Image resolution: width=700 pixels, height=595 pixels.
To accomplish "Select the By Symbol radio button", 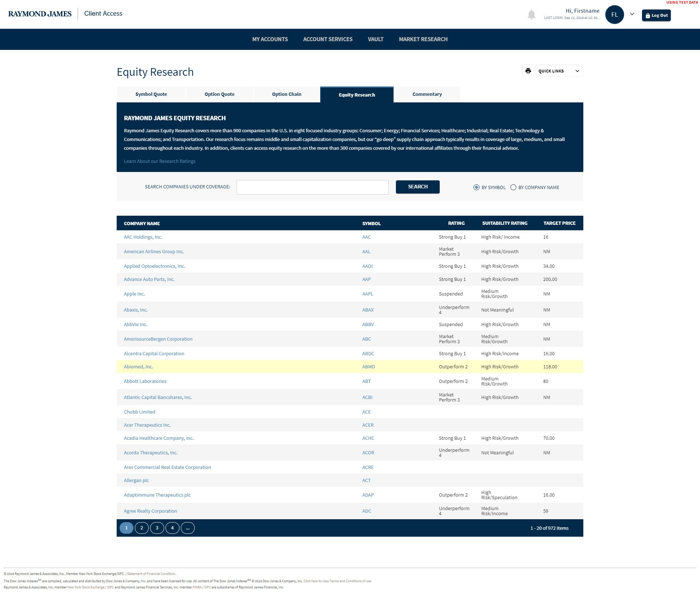I will click(476, 187).
